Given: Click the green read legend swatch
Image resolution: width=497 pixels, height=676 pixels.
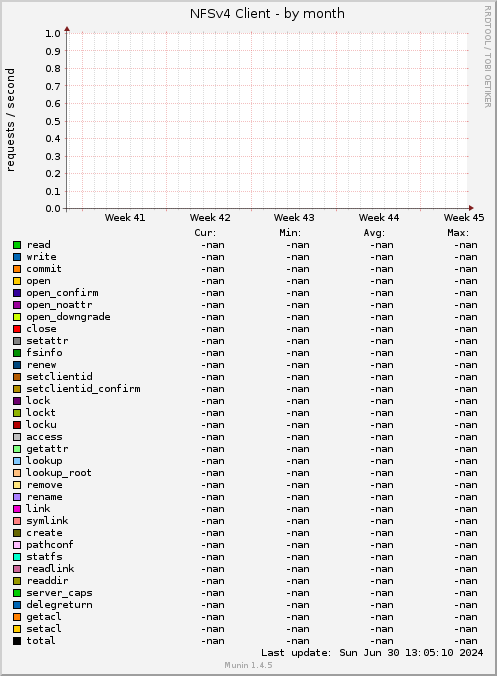Looking at the screenshot, I should [17, 245].
